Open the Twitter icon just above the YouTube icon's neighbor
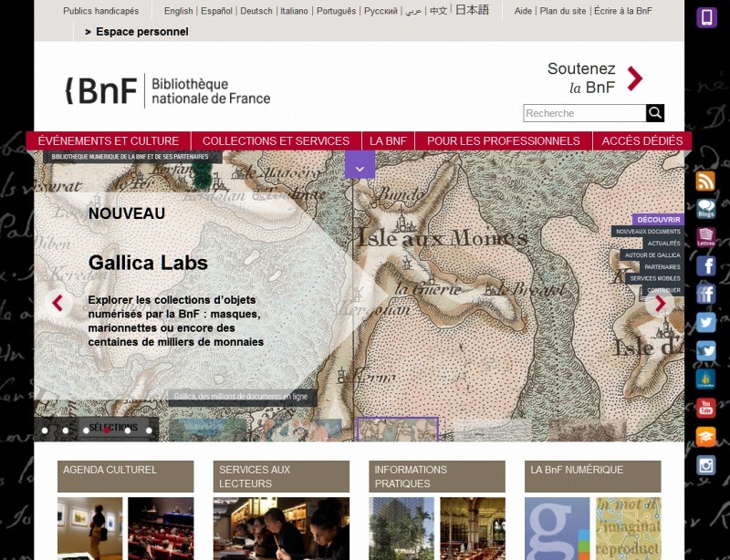The width and height of the screenshot is (730, 560). 705,351
